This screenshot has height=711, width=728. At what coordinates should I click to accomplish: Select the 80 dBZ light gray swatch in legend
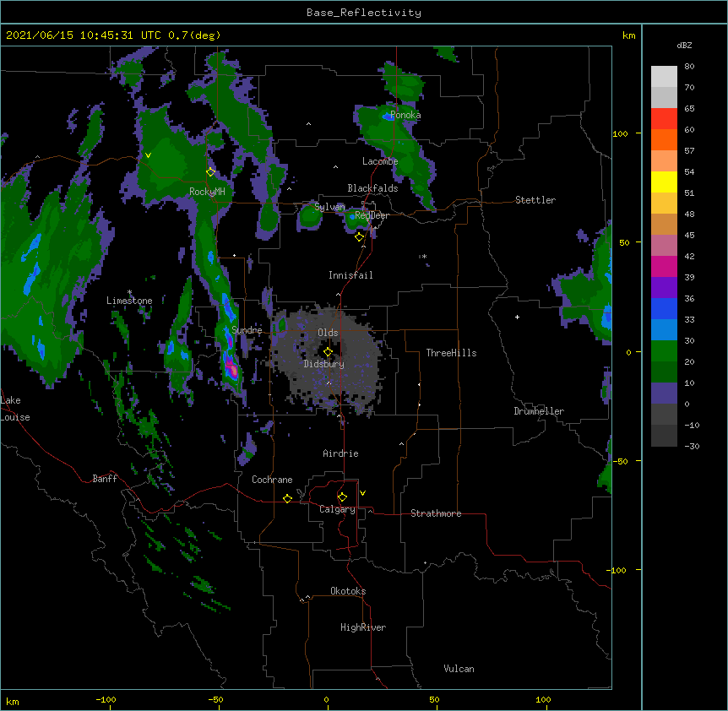tap(664, 77)
